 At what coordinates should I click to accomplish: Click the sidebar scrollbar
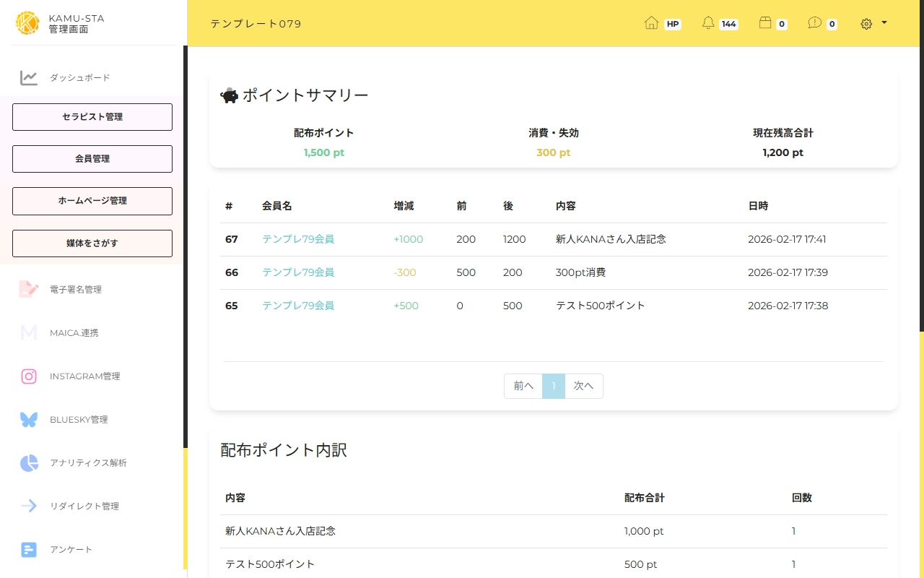[185, 246]
